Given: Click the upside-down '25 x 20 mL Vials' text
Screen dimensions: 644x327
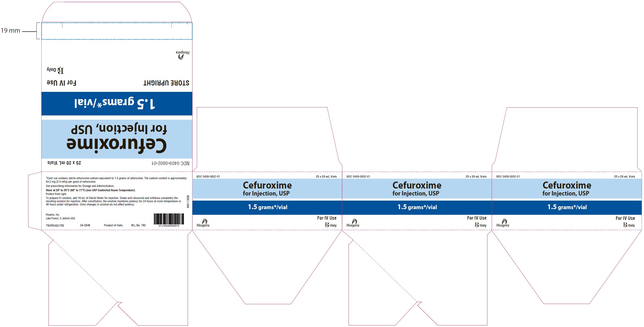Looking at the screenshot, I should [64, 163].
